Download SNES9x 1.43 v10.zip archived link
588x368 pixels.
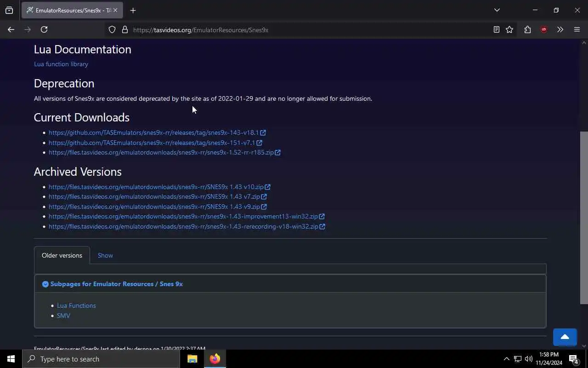coord(156,187)
